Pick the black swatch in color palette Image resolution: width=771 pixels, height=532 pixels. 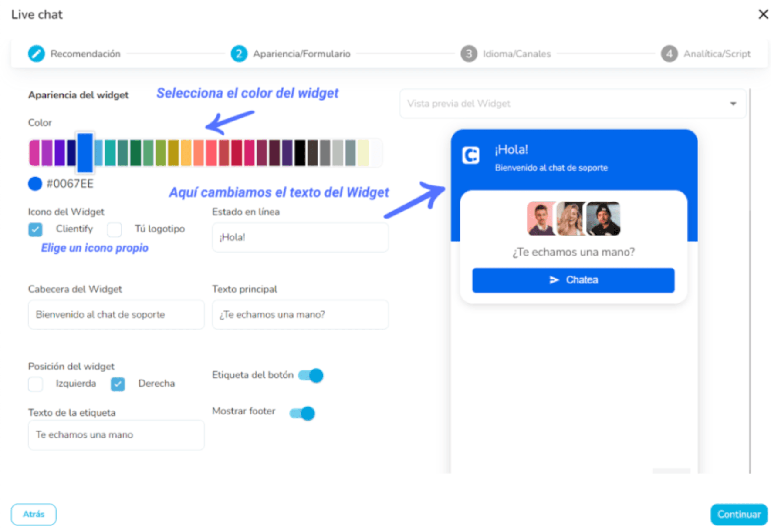click(x=300, y=153)
